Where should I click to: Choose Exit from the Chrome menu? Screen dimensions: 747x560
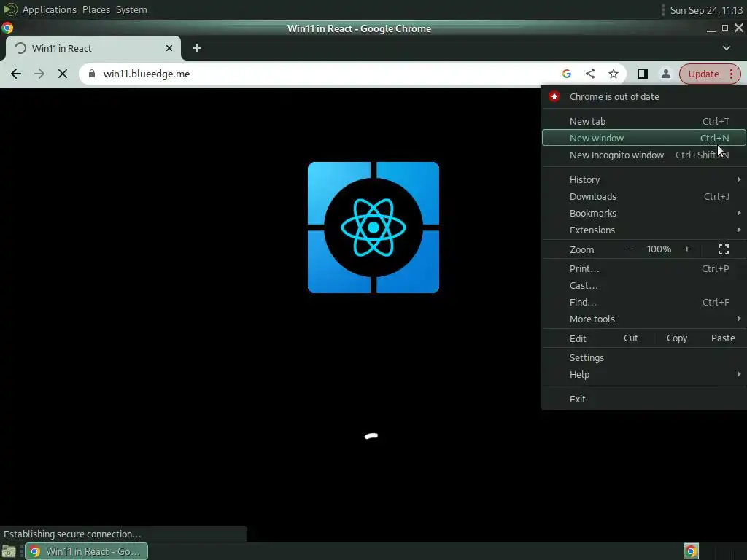pos(644,399)
